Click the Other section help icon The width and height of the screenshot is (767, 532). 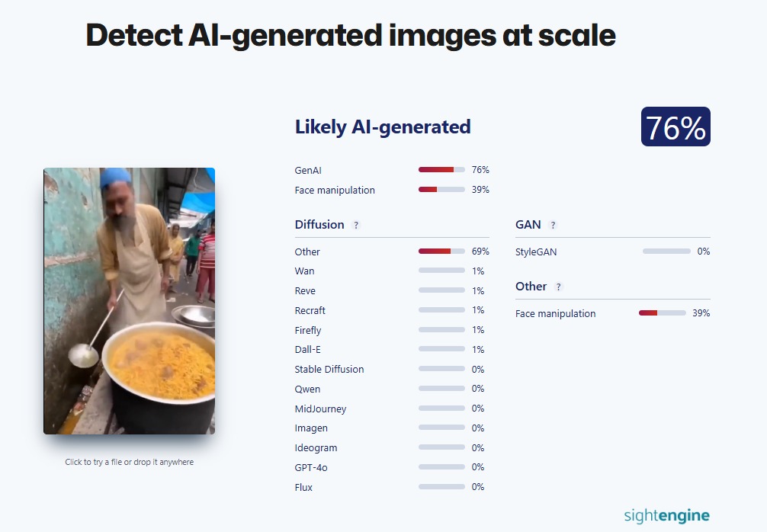point(558,287)
